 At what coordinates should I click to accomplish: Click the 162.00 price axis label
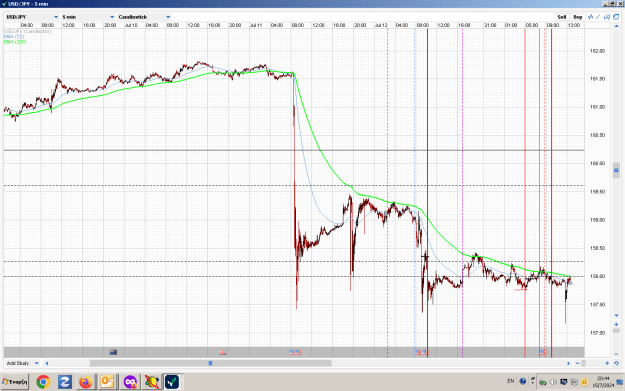[597, 51]
